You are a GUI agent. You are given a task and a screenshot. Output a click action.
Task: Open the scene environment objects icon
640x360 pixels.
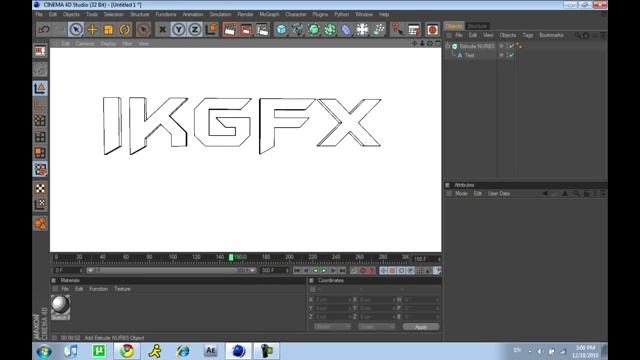point(362,29)
